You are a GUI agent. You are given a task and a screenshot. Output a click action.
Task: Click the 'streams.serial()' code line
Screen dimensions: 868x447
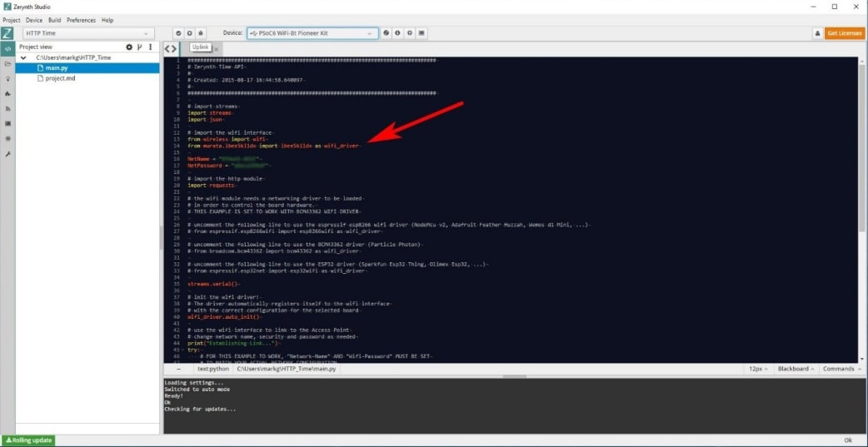point(214,284)
